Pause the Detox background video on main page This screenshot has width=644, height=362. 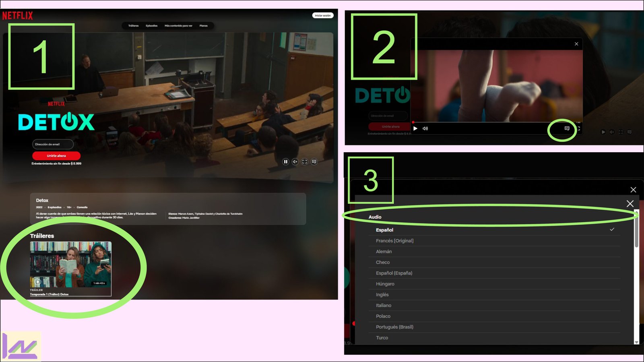coord(285,162)
